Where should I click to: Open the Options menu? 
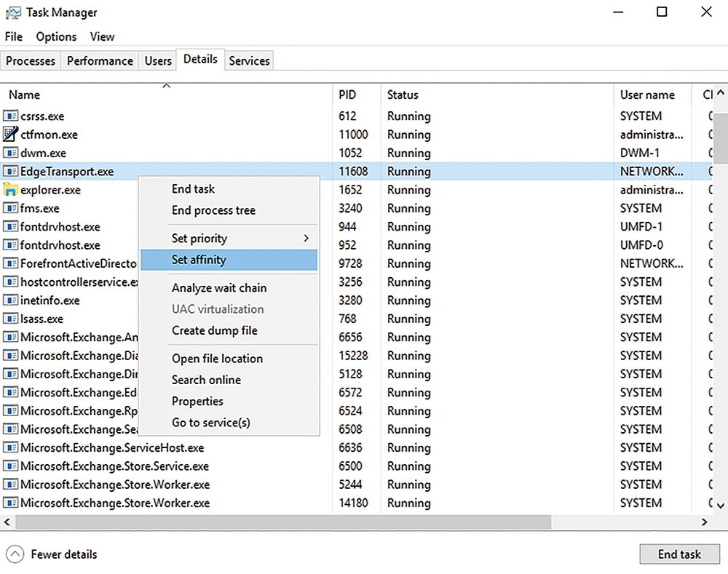(56, 36)
